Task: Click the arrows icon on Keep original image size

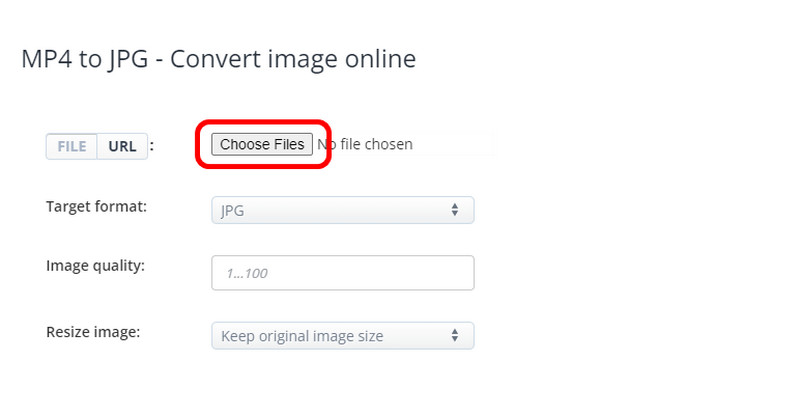Action: coord(455,336)
